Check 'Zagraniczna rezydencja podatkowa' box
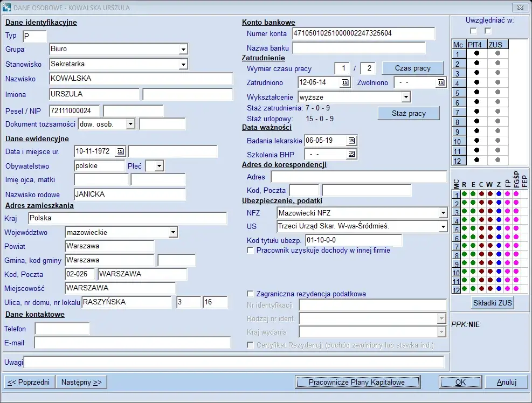 click(x=250, y=294)
